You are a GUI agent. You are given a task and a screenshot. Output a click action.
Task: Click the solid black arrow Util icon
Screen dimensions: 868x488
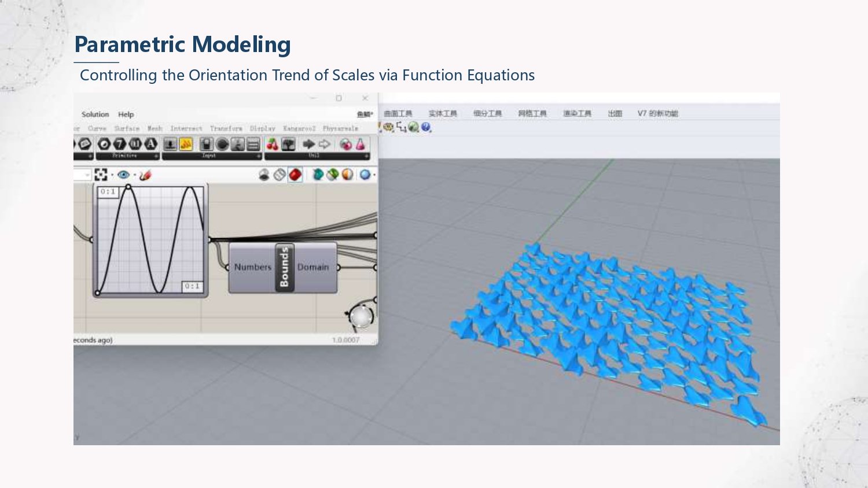pos(309,144)
